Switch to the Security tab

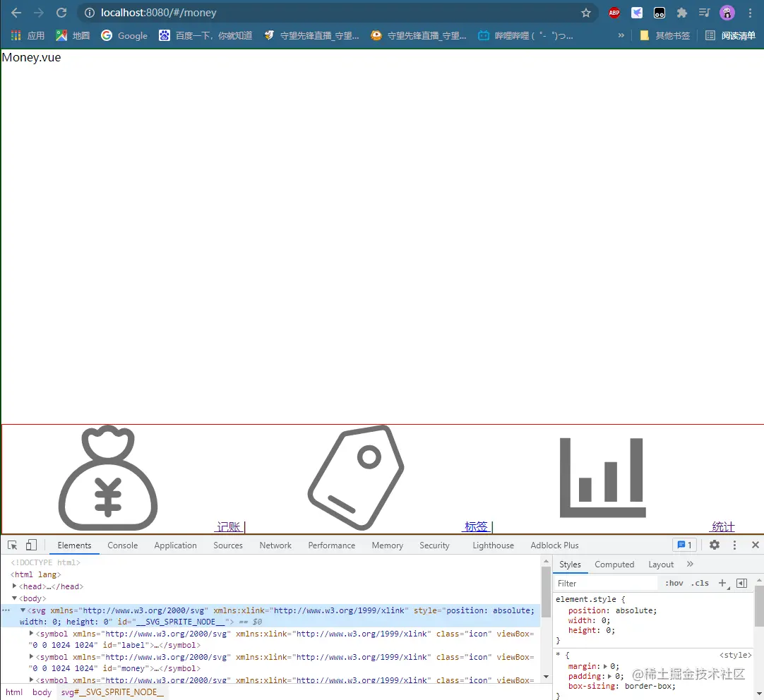(x=435, y=545)
